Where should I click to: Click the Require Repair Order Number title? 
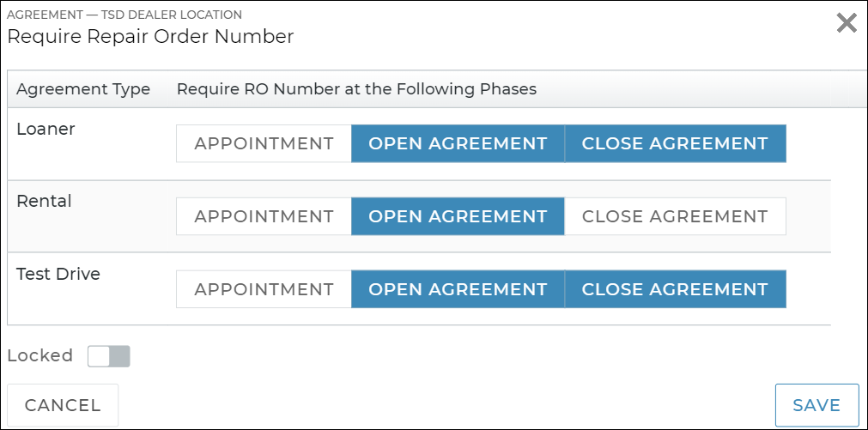pos(150,36)
